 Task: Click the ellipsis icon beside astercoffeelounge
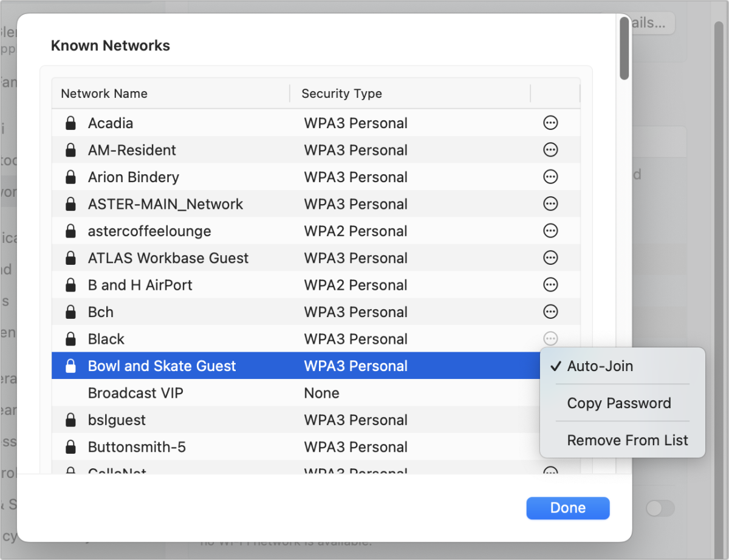click(550, 231)
